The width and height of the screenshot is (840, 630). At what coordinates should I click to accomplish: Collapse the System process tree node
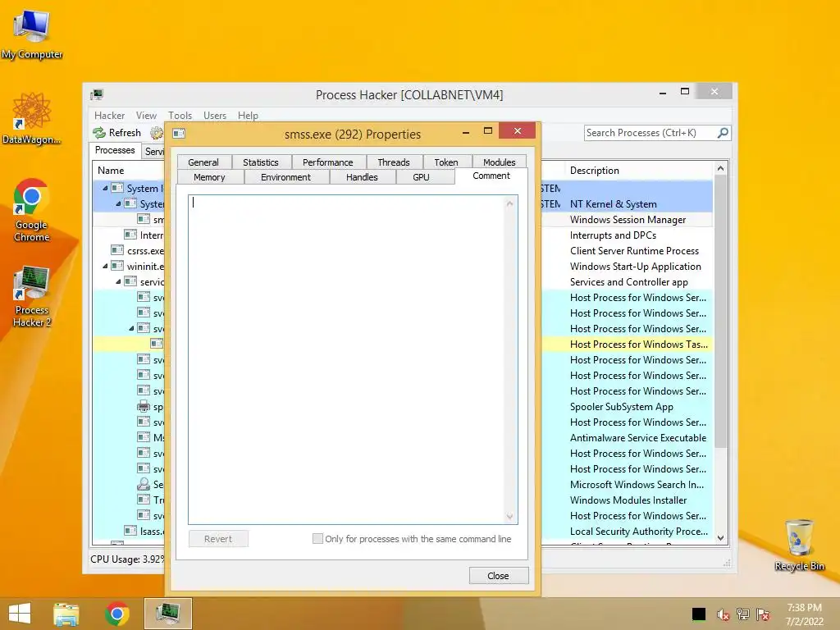118,203
